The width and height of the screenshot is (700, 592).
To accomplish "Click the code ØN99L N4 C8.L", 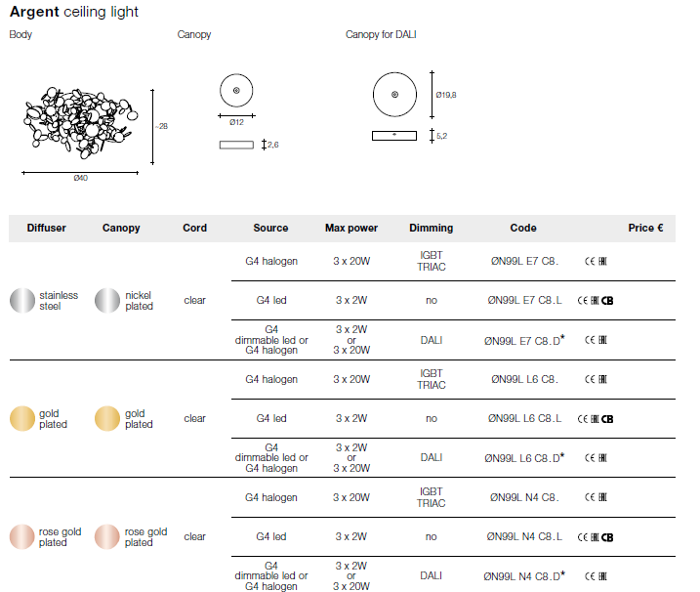I will pyautogui.click(x=524, y=536).
